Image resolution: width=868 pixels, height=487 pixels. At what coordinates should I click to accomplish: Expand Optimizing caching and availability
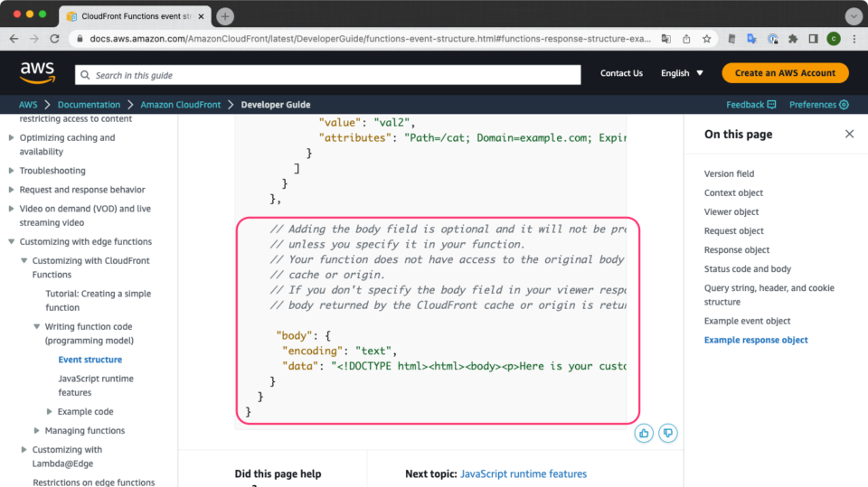pyautogui.click(x=11, y=138)
